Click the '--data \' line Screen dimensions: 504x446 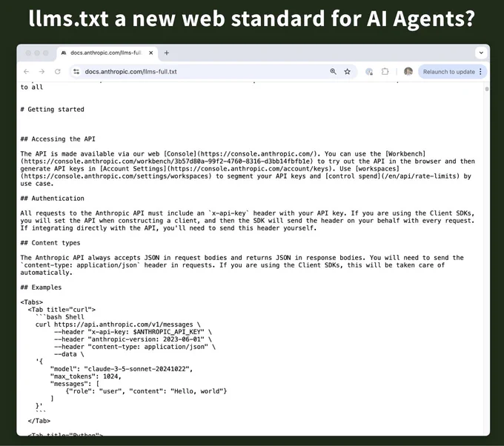click(69, 354)
